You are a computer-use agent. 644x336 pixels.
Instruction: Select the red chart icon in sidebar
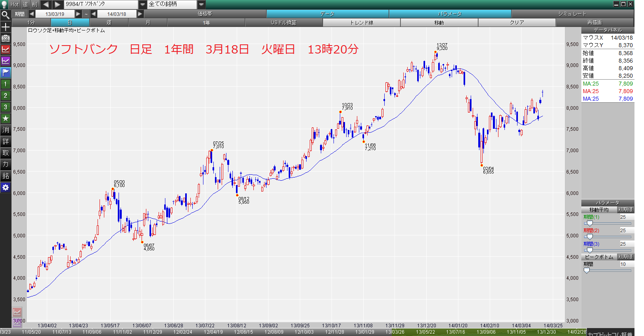pos(6,50)
